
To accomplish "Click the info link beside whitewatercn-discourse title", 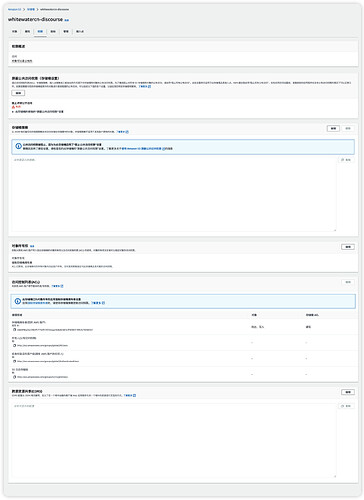I will 66,20.
